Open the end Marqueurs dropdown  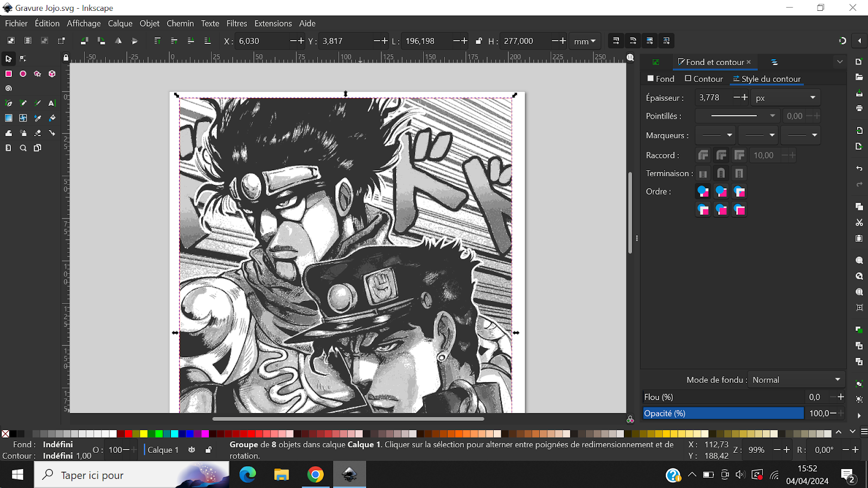(801, 135)
